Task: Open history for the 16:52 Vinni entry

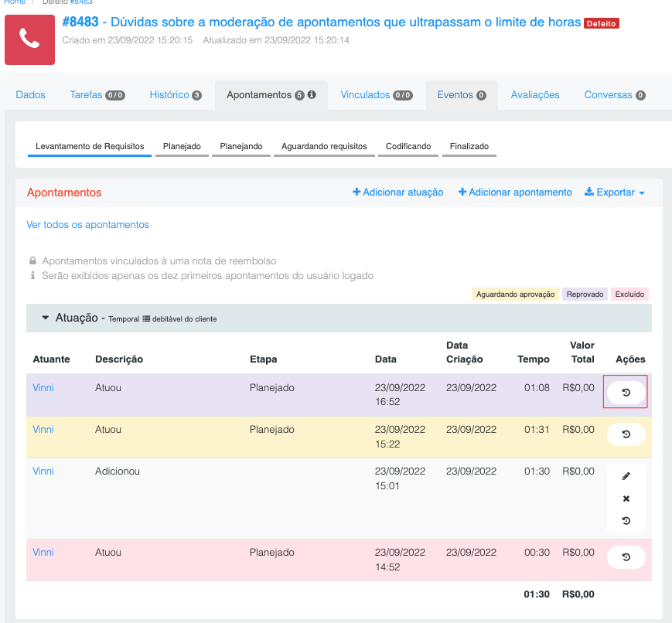Action: (626, 392)
